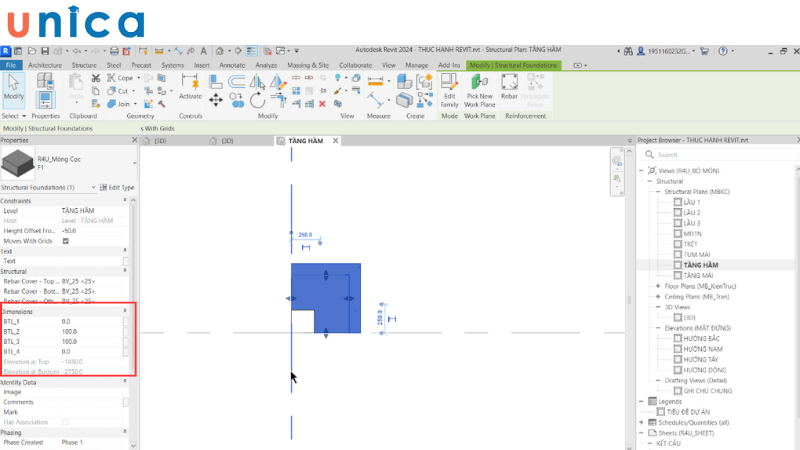Viewport: 800px width, 450px height.
Task: Click the Edit Family icon
Action: (x=450, y=90)
